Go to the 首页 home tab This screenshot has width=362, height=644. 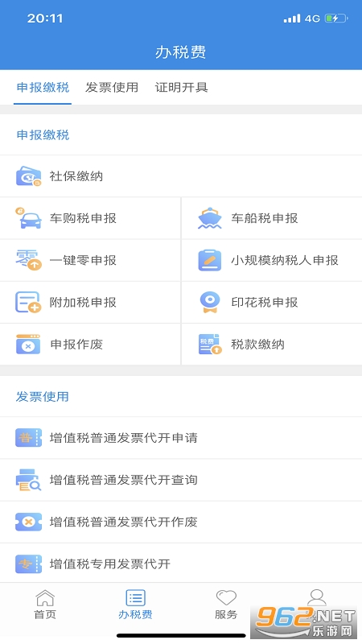[45, 605]
